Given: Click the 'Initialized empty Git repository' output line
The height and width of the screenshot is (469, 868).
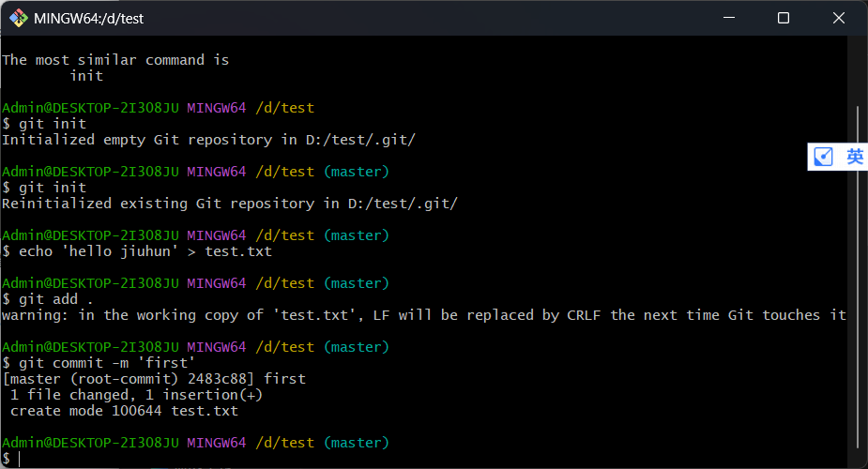Looking at the screenshot, I should coord(208,140).
